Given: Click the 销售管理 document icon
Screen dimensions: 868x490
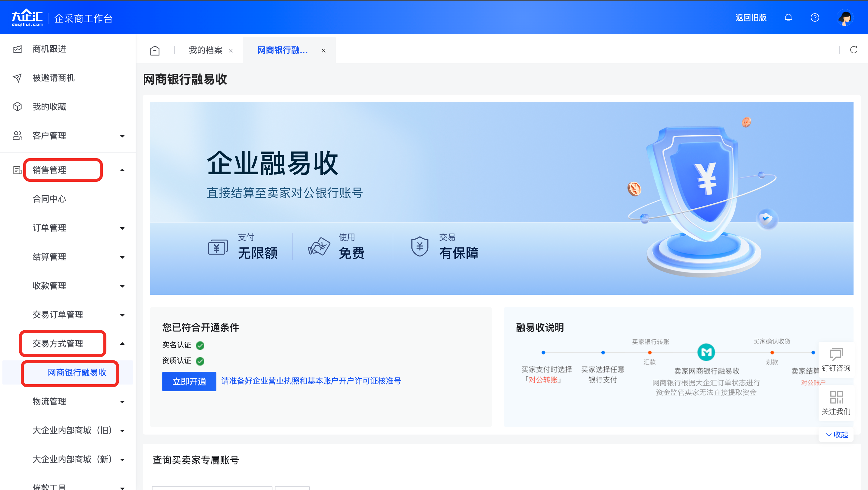Looking at the screenshot, I should [x=17, y=170].
